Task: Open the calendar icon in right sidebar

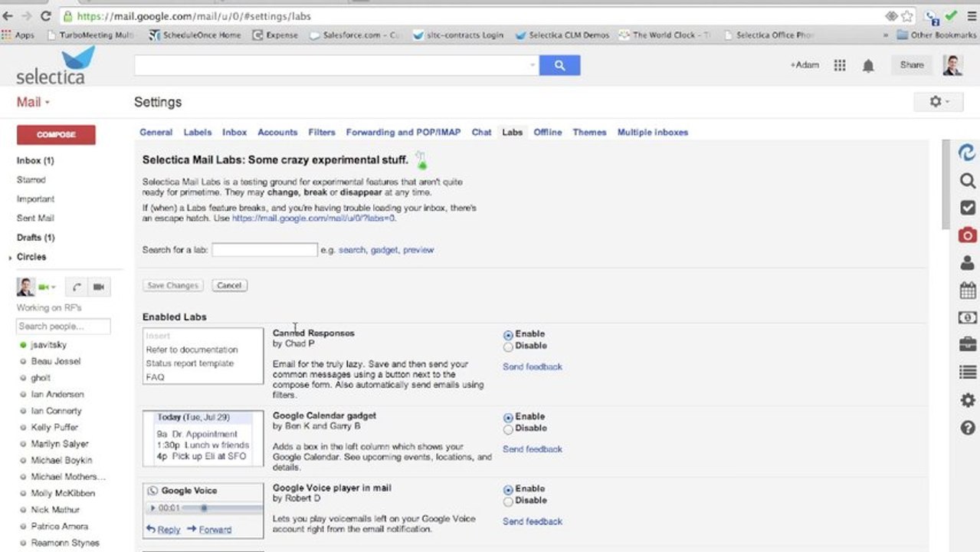Action: pos(968,290)
